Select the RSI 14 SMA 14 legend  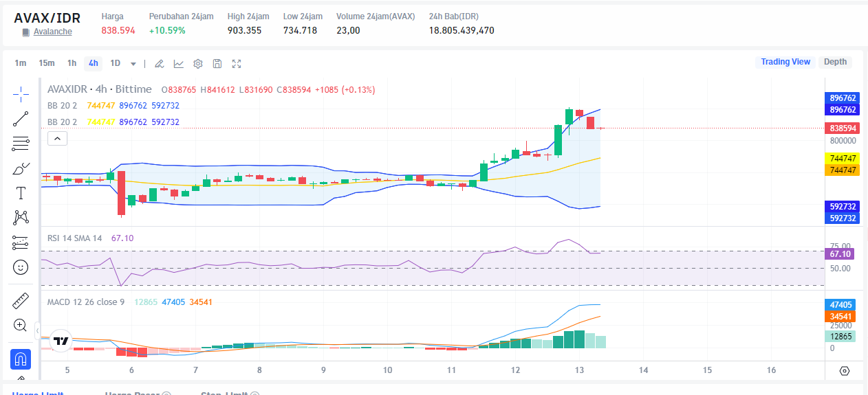coord(74,238)
